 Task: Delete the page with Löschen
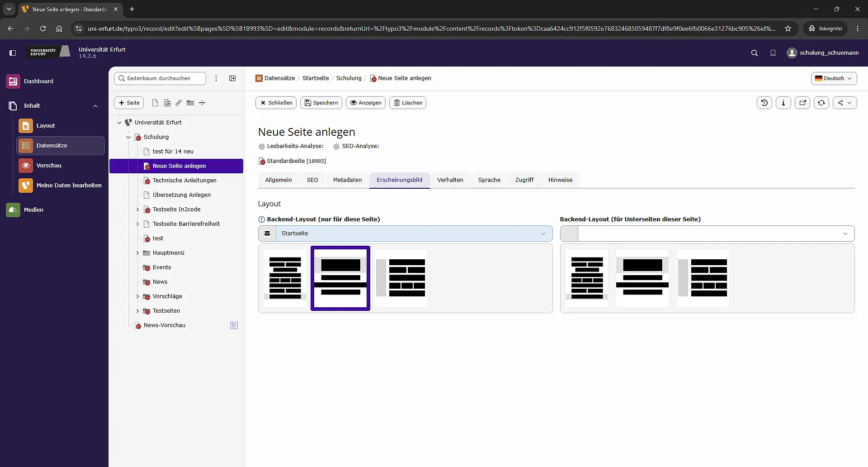408,103
